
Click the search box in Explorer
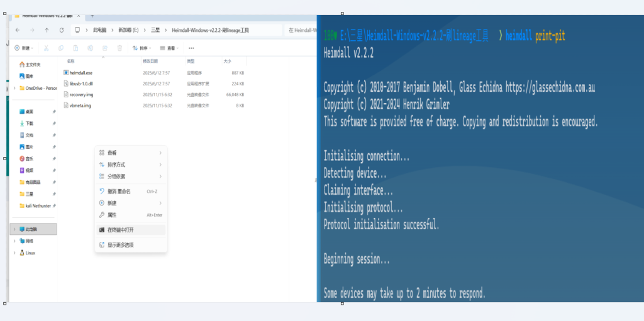click(x=301, y=30)
